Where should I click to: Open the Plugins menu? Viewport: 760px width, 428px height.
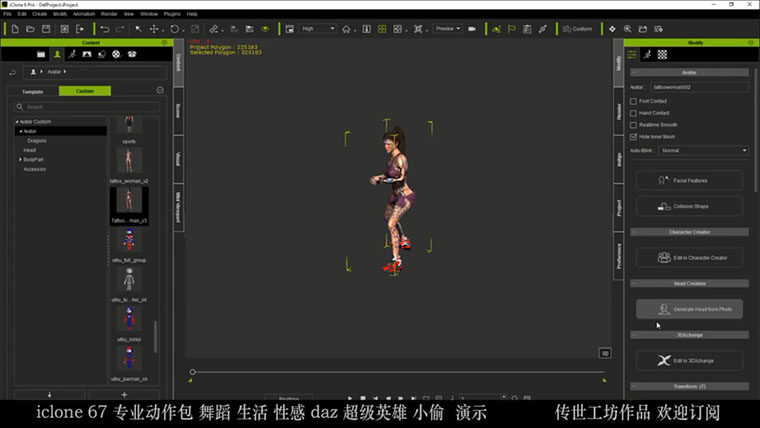pyautogui.click(x=172, y=14)
